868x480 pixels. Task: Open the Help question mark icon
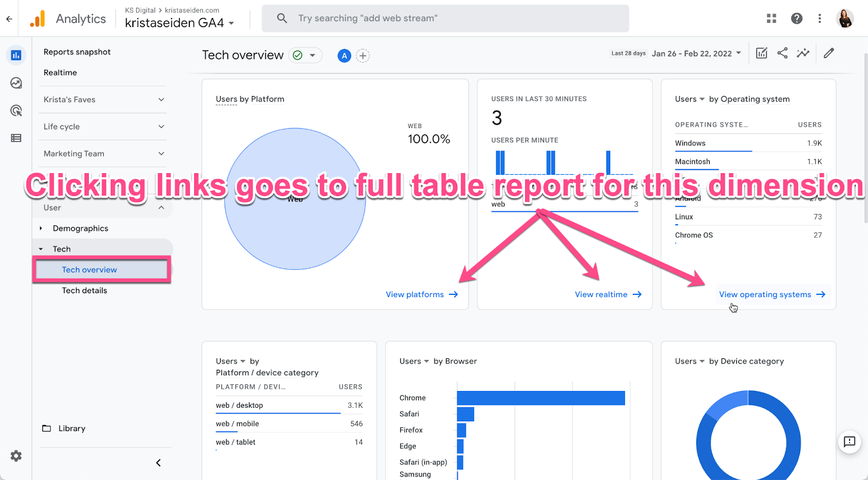click(x=796, y=18)
